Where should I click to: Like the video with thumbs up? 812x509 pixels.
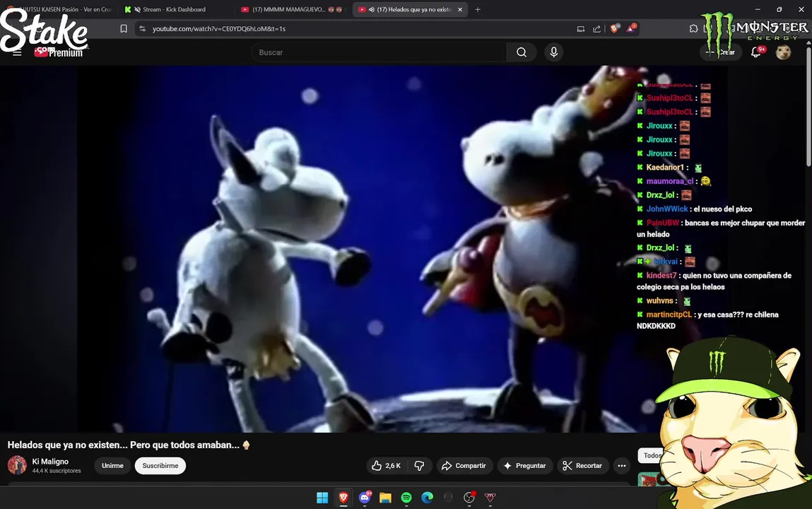tap(387, 465)
